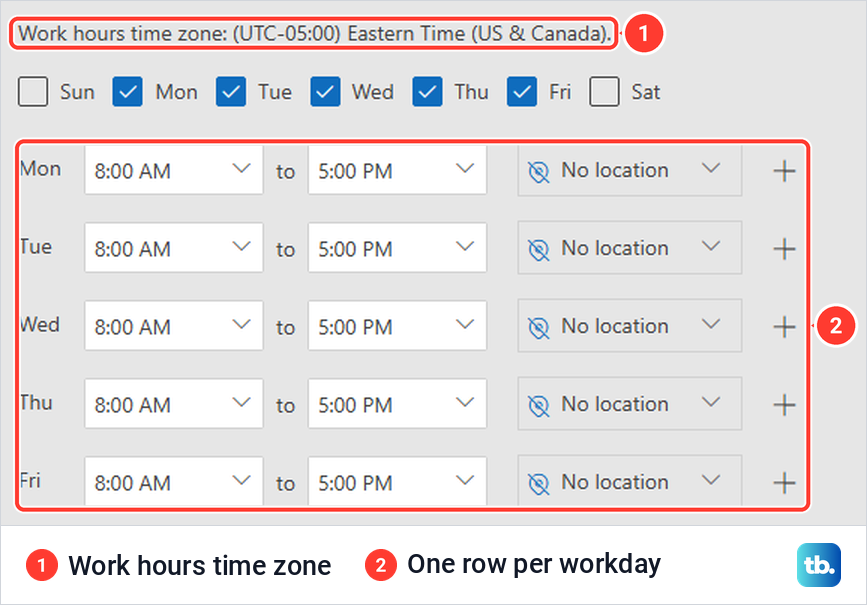This screenshot has width=867, height=605.
Task: Uncheck the Thu workday checkbox
Action: pos(427,91)
